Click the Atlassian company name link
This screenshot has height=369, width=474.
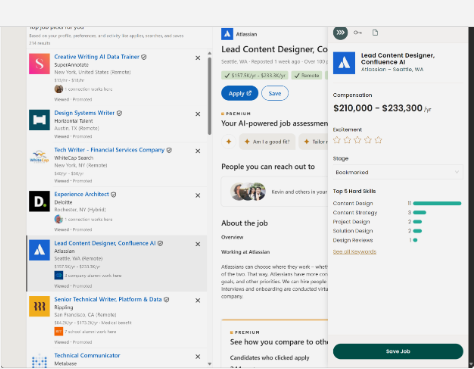click(246, 34)
